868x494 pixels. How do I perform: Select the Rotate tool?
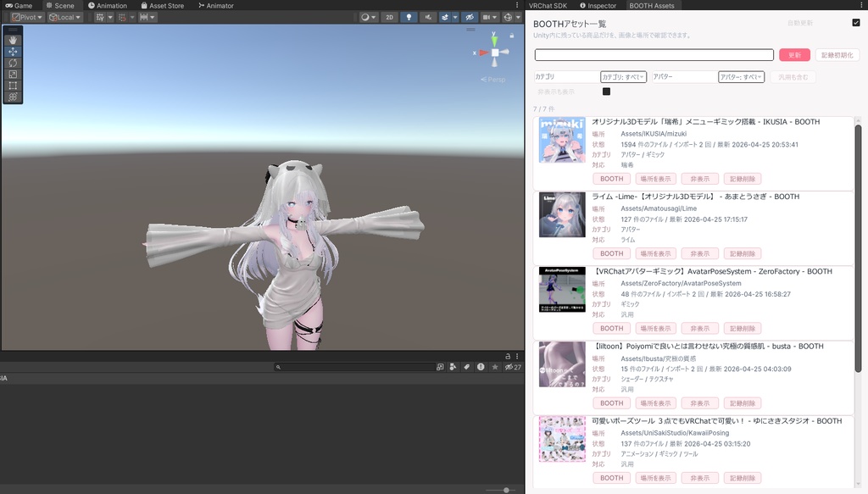click(x=13, y=62)
